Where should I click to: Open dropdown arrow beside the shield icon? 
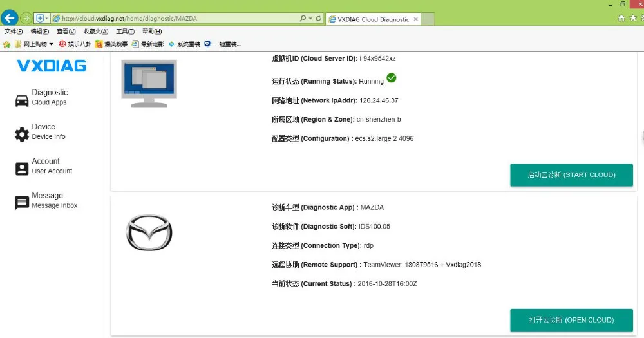pos(47,19)
